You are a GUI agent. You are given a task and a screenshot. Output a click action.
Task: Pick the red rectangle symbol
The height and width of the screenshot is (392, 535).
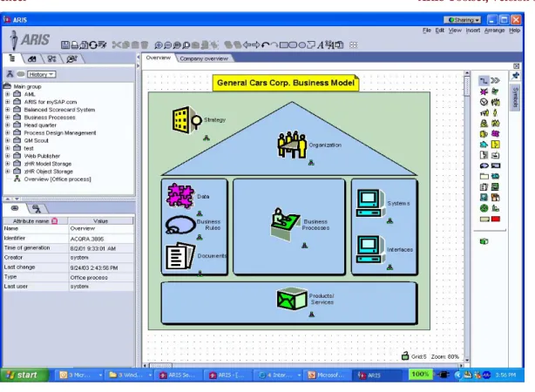click(x=496, y=219)
